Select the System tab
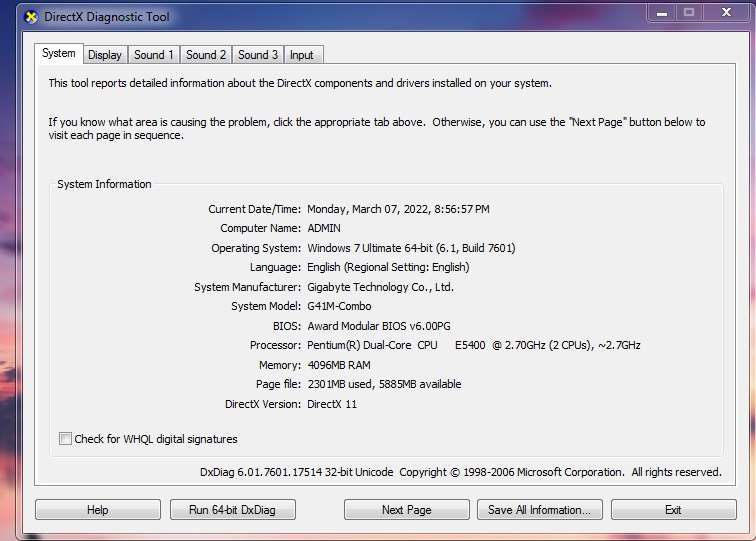 pos(58,54)
